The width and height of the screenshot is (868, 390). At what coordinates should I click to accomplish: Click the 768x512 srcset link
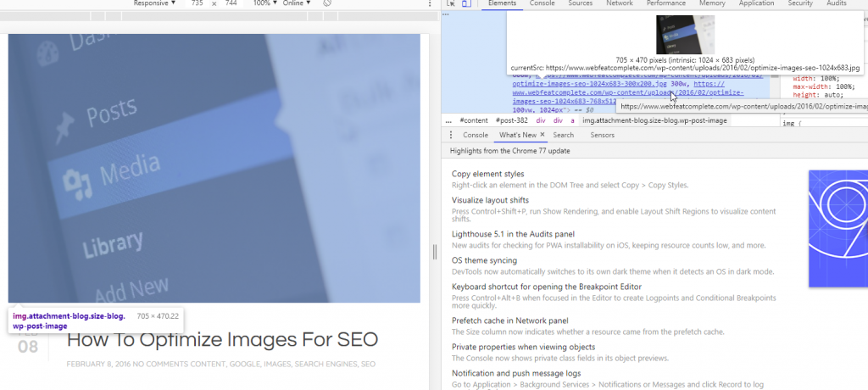564,102
